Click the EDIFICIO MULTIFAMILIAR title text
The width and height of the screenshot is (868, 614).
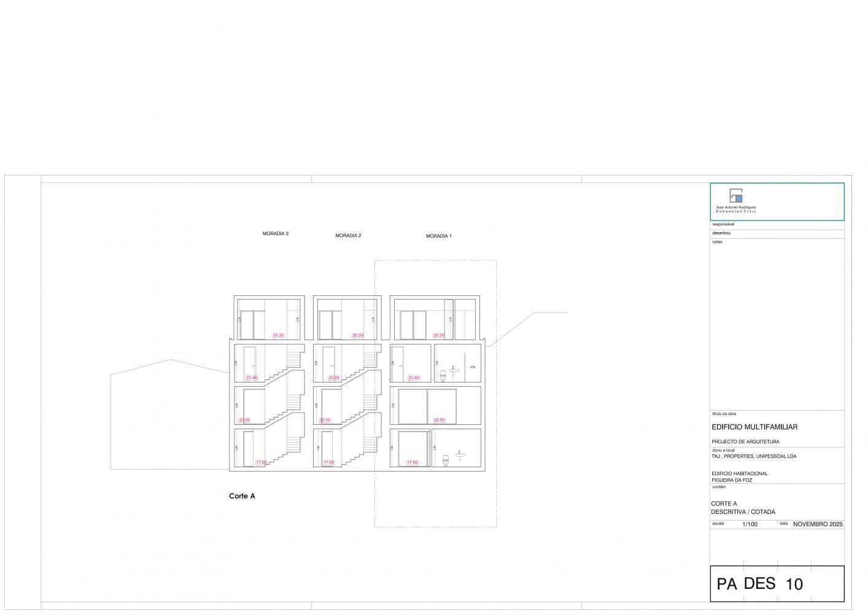click(754, 427)
